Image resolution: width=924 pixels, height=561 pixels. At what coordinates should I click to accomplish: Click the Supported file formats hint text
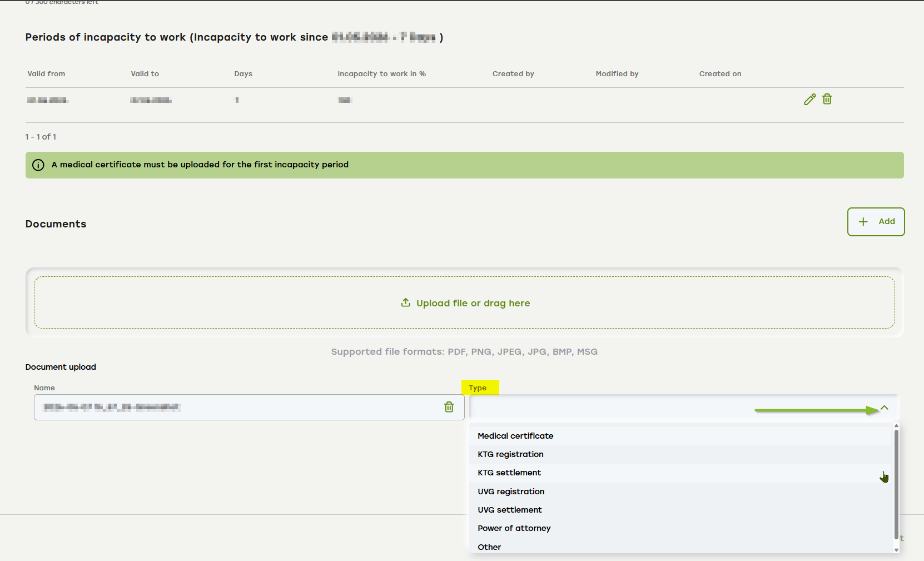coord(464,351)
